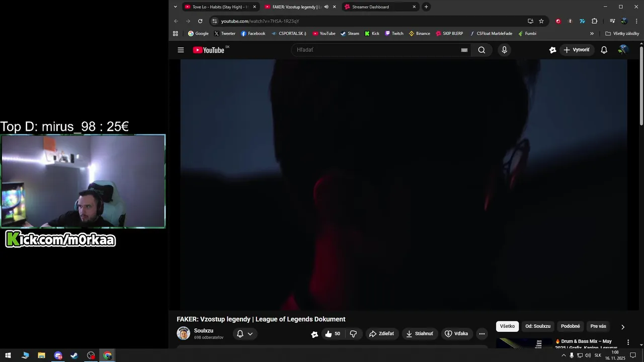Screen dimensions: 644x362
Task: View site information icon in address bar
Action: pos(215,21)
